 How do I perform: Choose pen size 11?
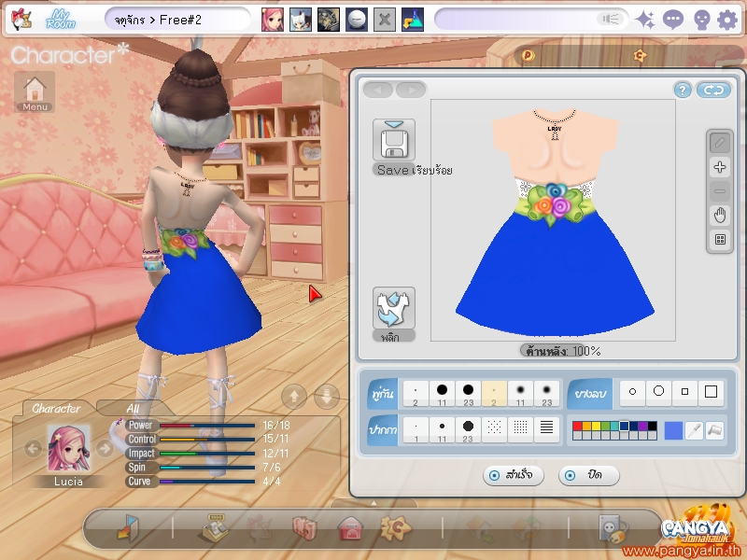point(442,430)
